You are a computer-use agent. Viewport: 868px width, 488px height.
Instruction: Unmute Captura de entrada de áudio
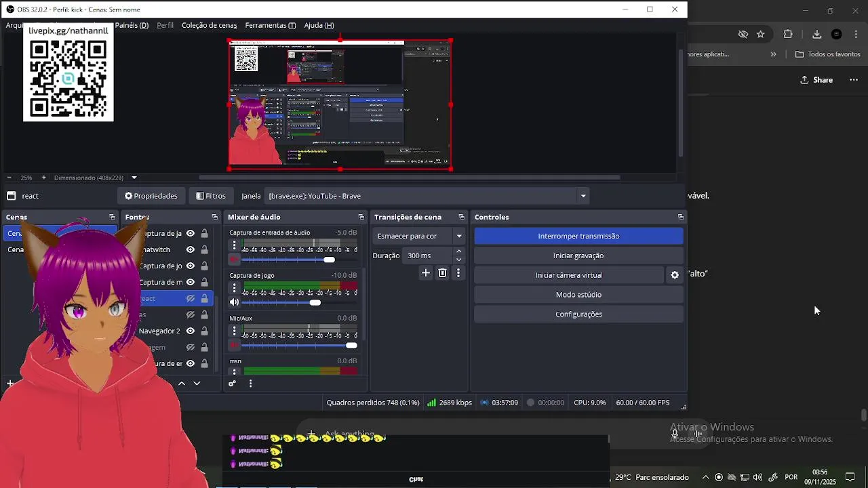[x=234, y=260]
